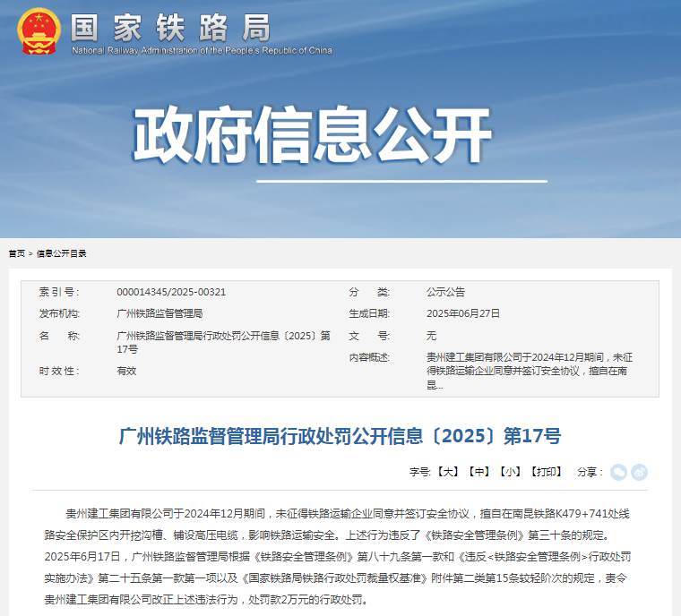Share the notice via Weibo icon
The width and height of the screenshot is (681, 616).
639,473
